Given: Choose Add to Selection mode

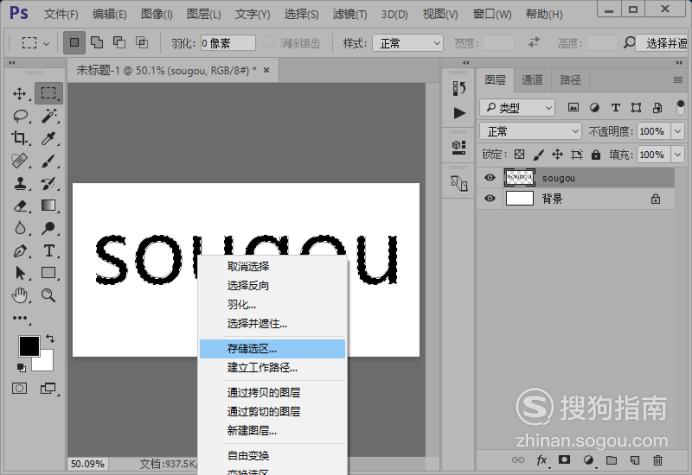Looking at the screenshot, I should 97,43.
